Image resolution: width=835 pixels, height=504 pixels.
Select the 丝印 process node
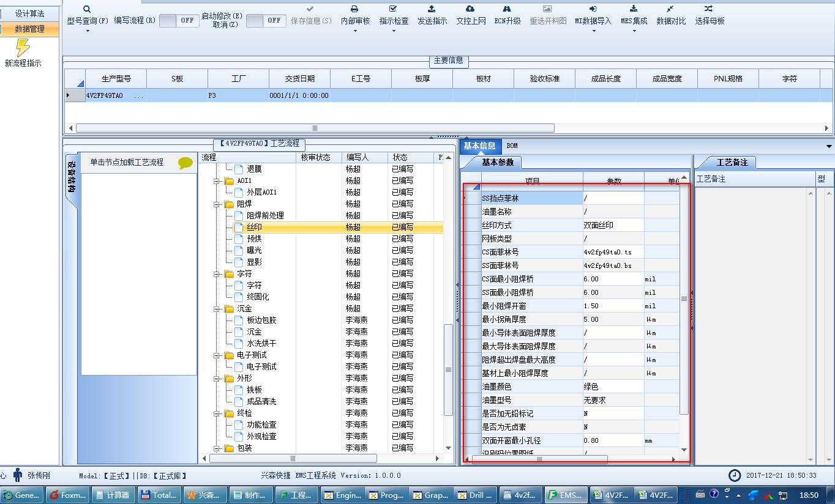pyautogui.click(x=254, y=228)
